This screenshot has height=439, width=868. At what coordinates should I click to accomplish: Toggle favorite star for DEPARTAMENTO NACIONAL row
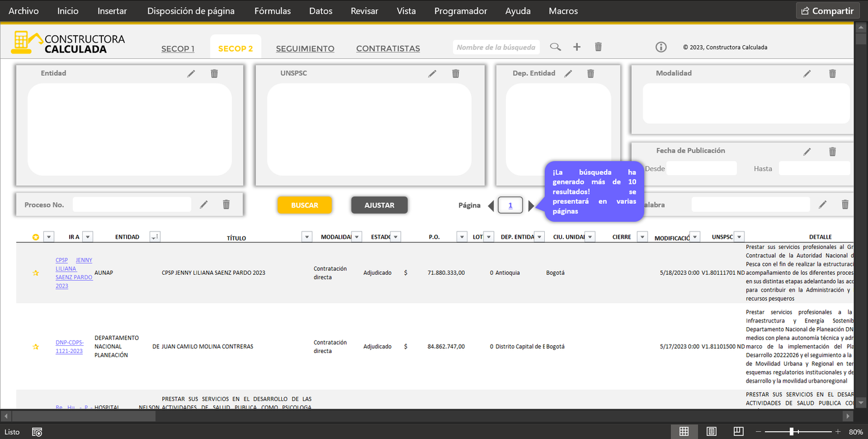point(35,347)
